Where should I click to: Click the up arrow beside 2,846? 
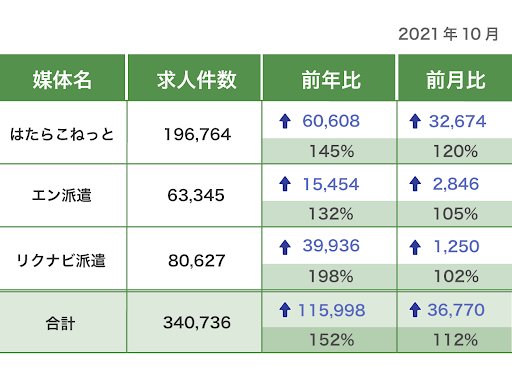[x=415, y=184]
